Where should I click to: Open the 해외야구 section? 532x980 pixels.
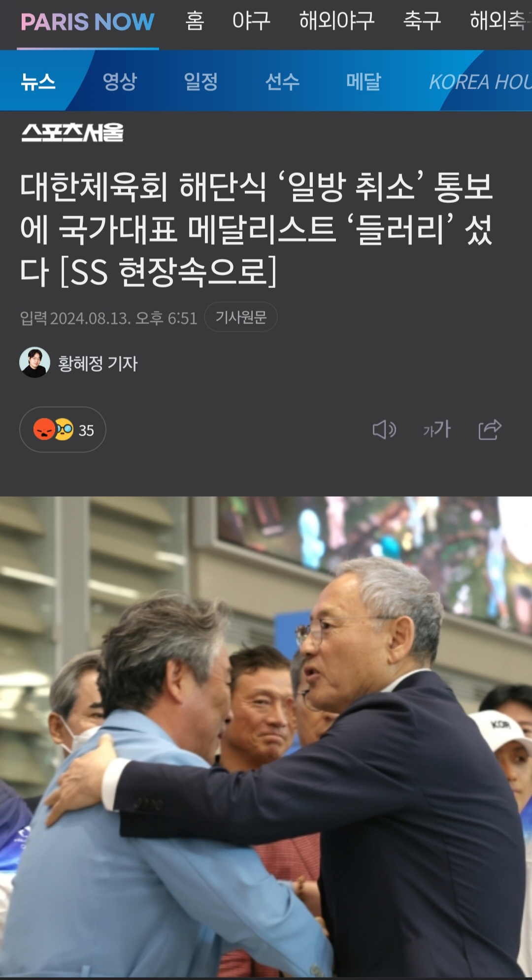(337, 21)
